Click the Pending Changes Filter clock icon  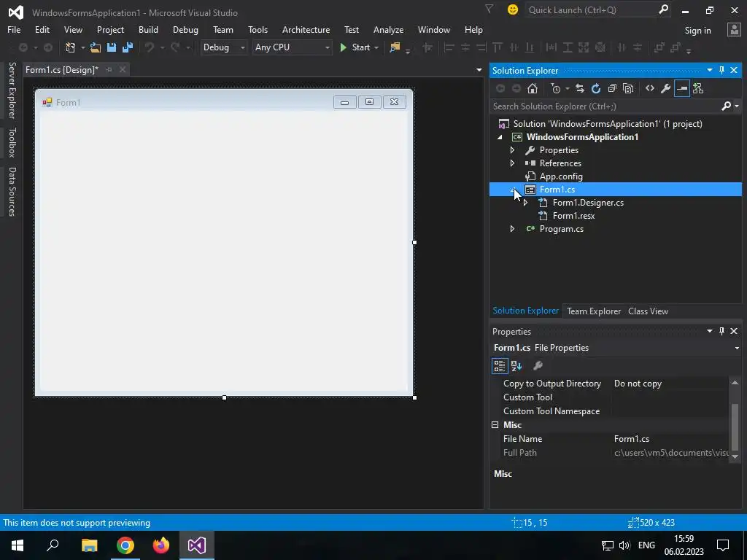(x=555, y=88)
